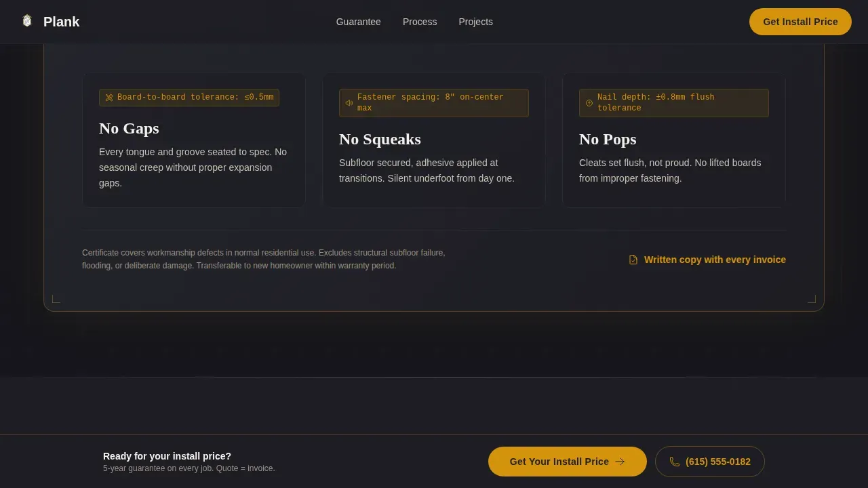Click the No Gaps heading
Viewport: 868px width, 488px height.
[129, 128]
